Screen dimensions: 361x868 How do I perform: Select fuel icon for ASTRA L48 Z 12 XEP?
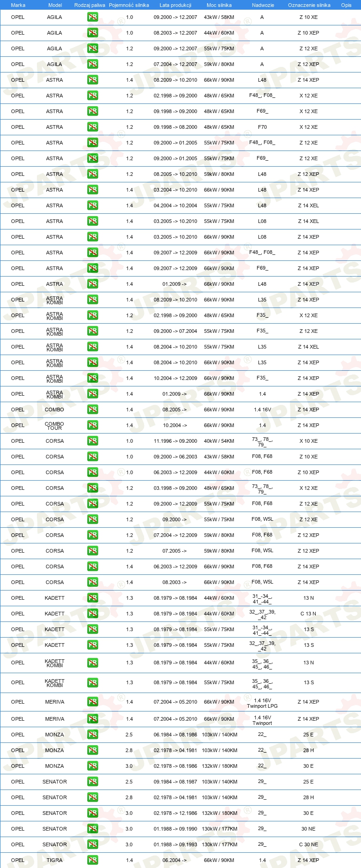click(x=92, y=174)
